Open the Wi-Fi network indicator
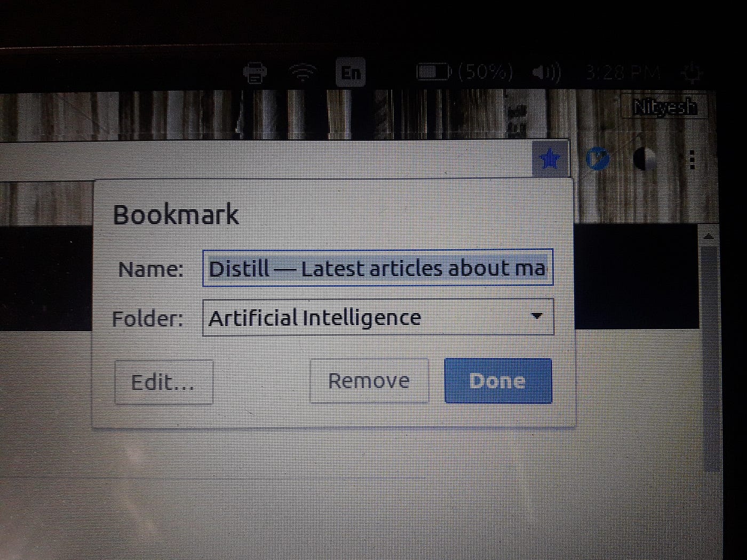747x560 pixels. 302,73
